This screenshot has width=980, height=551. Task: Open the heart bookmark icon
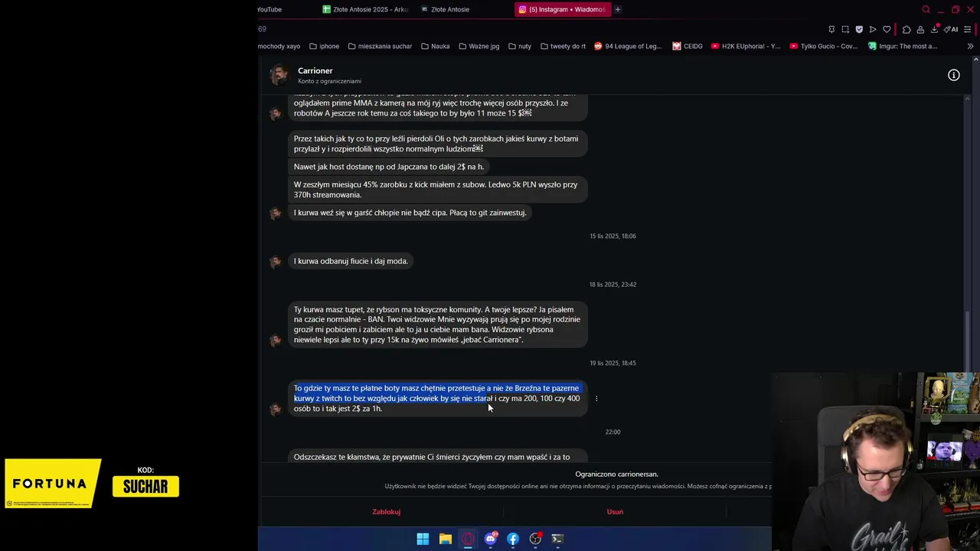887,29
